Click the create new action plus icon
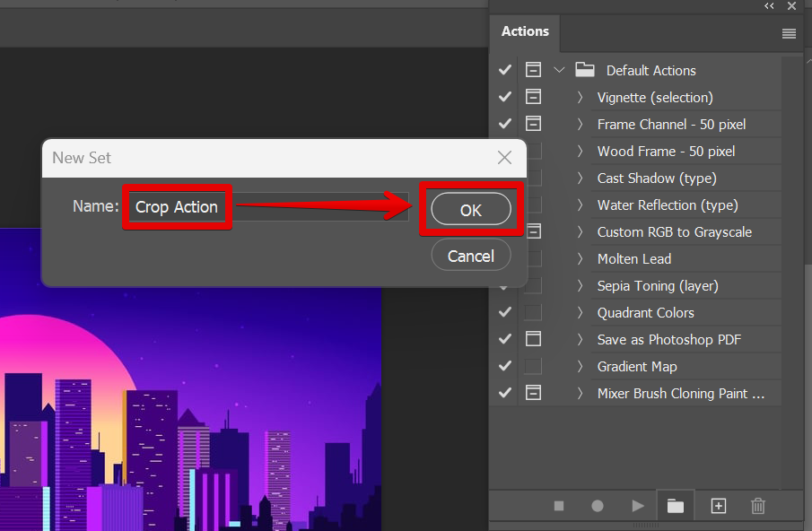 (719, 506)
